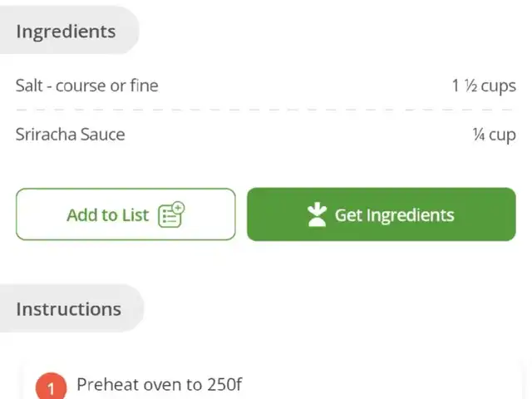Click the word "Instructions" in the lower header

68,308
